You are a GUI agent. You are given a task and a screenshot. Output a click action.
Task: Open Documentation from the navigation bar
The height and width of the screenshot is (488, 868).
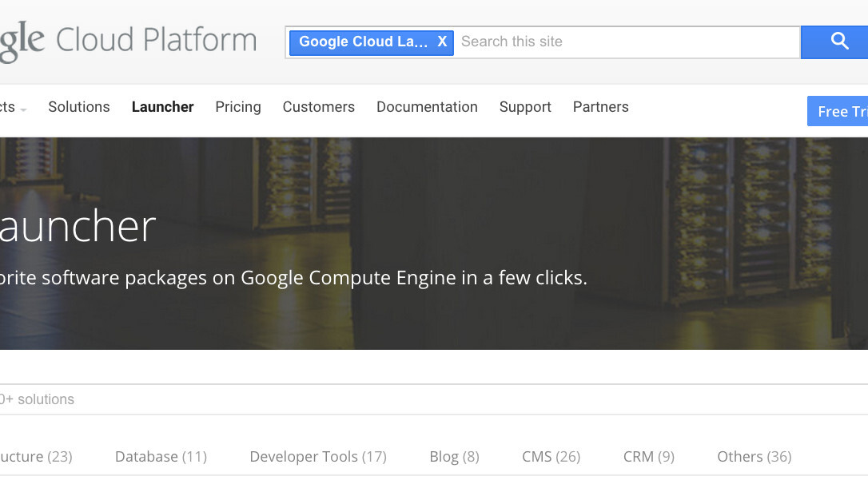tap(427, 107)
